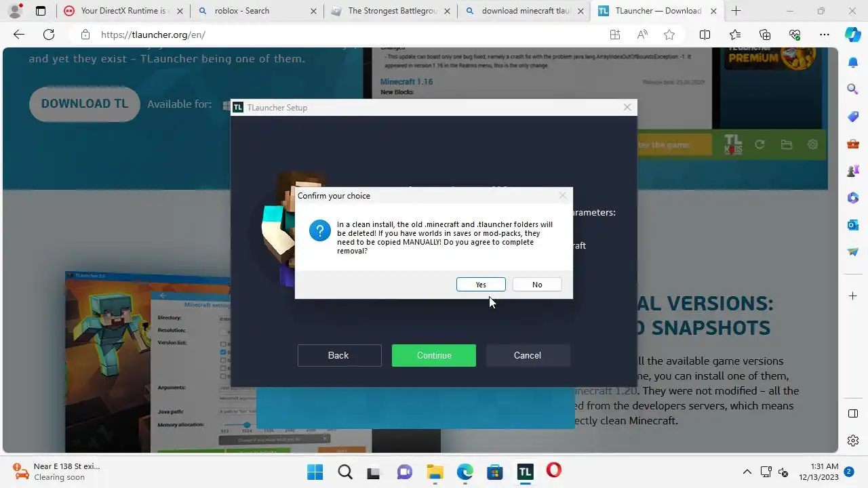This screenshot has height=488, width=868.
Task: Confirm removal with the Yes button
Action: coord(481,285)
